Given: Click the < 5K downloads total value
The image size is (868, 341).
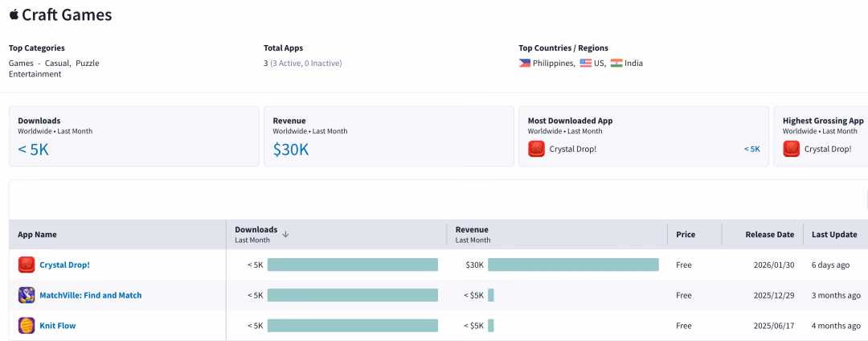Looking at the screenshot, I should (x=33, y=150).
